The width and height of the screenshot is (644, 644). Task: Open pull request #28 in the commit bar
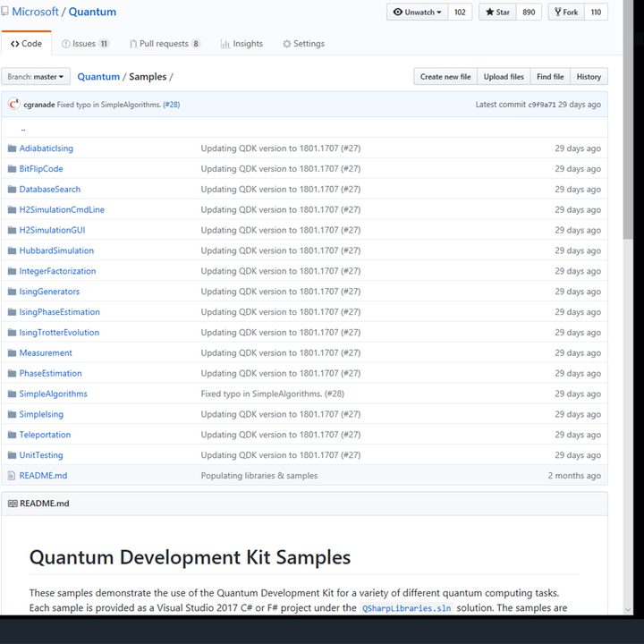coord(171,105)
